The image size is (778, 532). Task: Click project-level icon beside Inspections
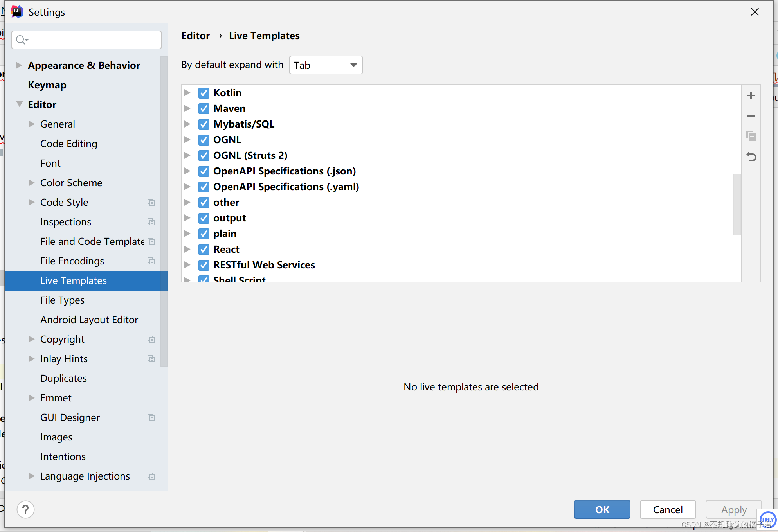click(x=151, y=222)
